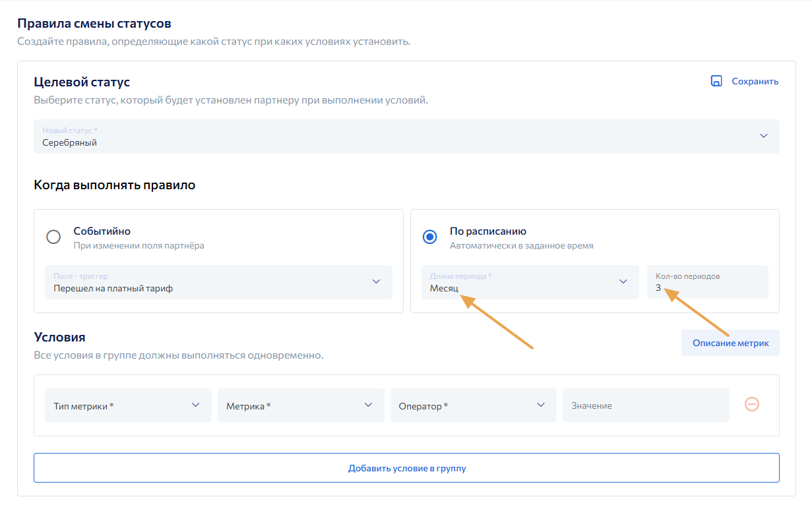Click the Сохранить text link
Image resolution: width=812 pixels, height=505 pixels.
(x=755, y=81)
